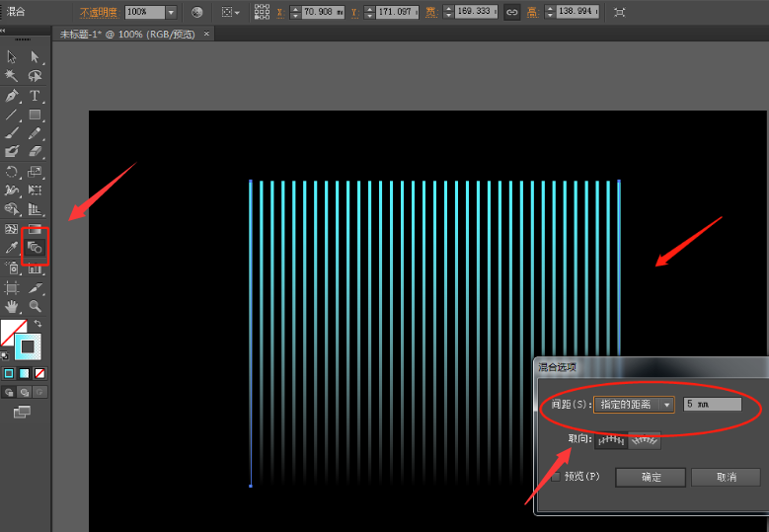
Task: Click the fill color swatch
Action: pyautogui.click(x=11, y=331)
